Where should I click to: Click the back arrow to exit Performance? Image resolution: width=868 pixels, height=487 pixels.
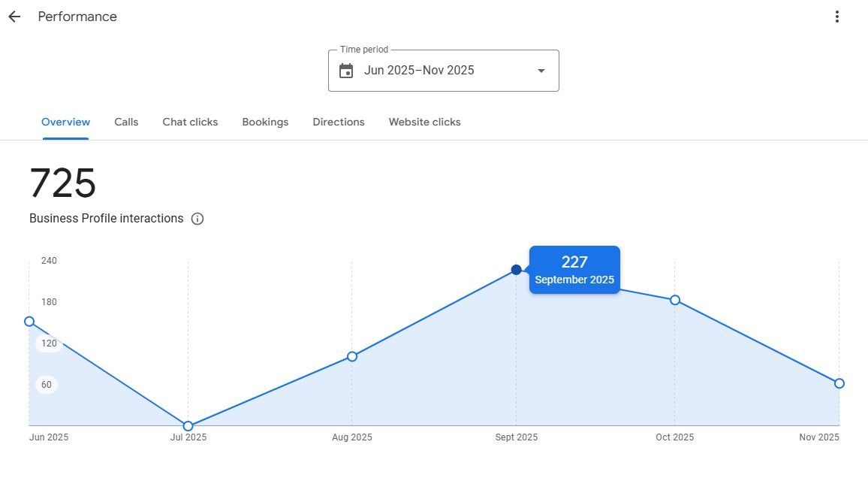[x=14, y=17]
